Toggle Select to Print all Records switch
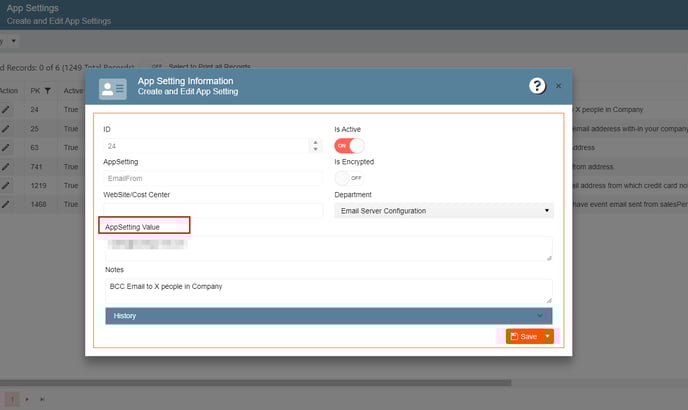 [x=157, y=67]
